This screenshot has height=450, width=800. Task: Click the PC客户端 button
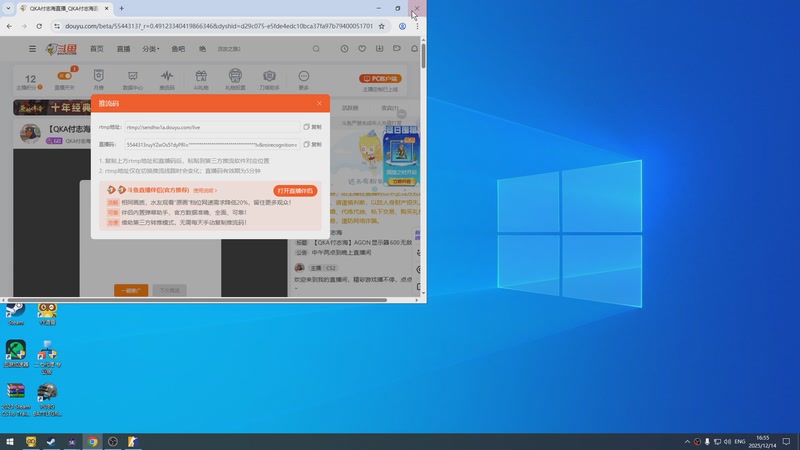coord(380,79)
